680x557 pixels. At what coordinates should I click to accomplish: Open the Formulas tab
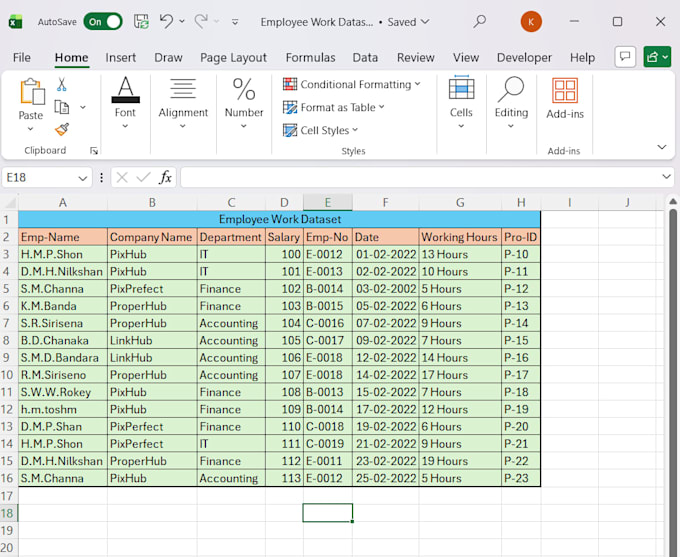[311, 57]
